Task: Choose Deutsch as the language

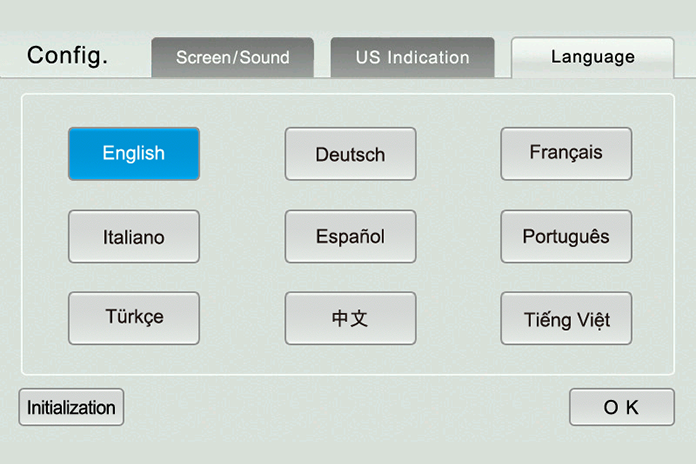Action: (350, 154)
